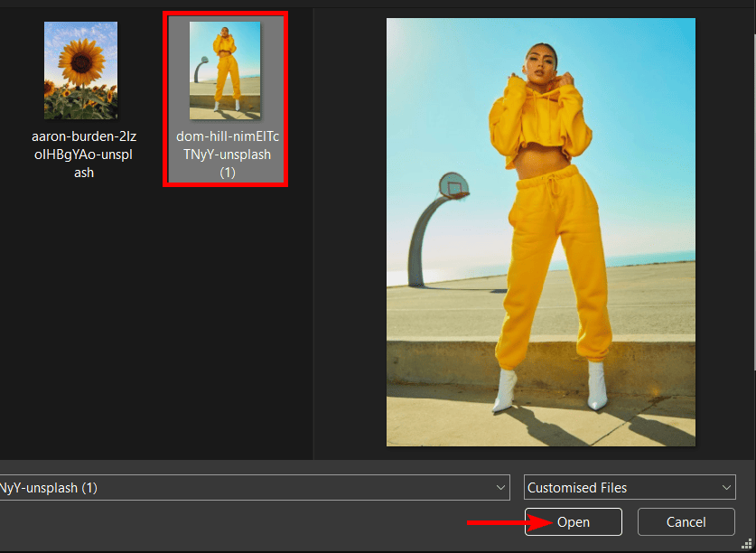Click the chevron on the Customised Files box
Screen dimensions: 756x553
point(726,488)
